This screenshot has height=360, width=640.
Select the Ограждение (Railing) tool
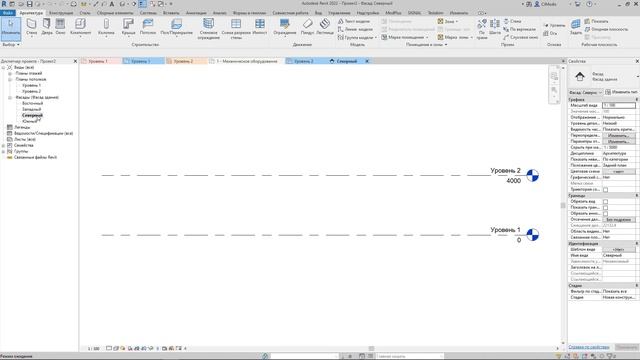[284, 27]
